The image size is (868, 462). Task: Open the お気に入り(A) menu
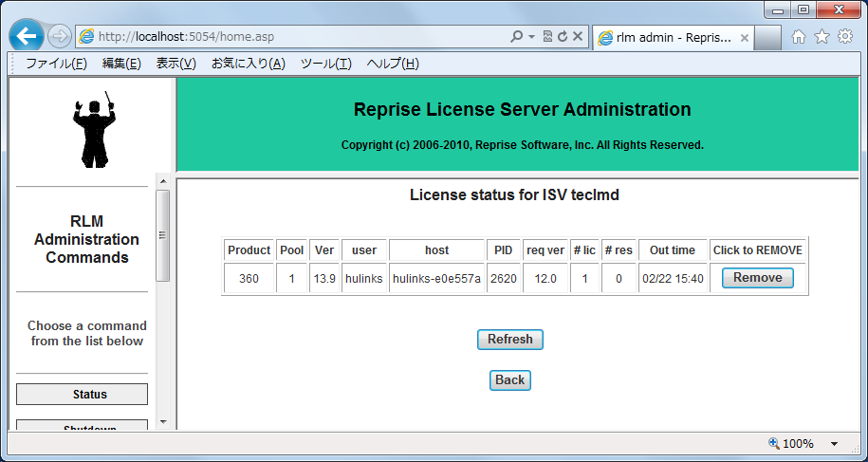pos(248,64)
